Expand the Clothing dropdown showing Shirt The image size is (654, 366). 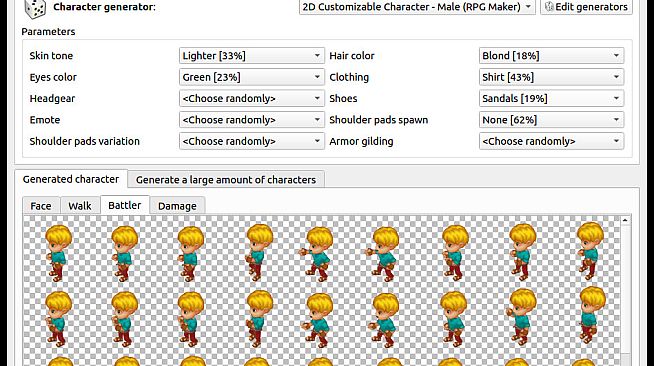(x=551, y=77)
